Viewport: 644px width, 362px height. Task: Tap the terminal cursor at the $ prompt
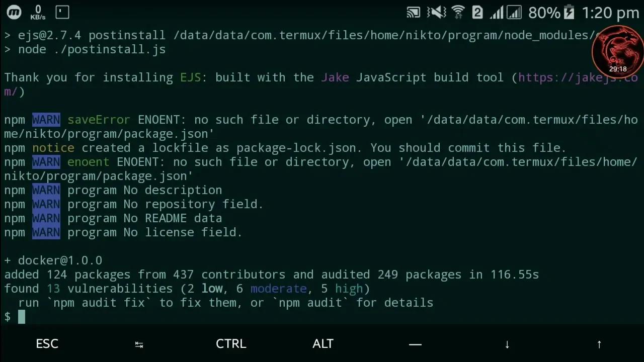point(22,317)
